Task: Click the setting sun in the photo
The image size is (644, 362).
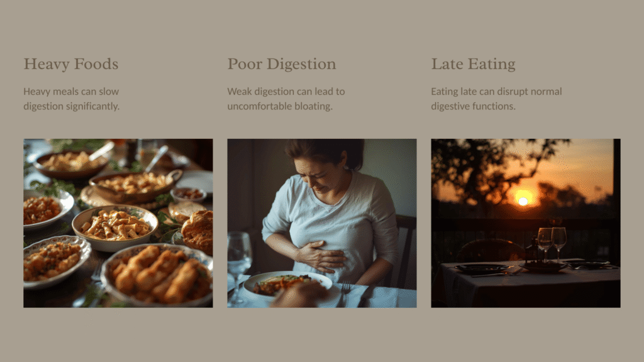Action: pos(523,200)
